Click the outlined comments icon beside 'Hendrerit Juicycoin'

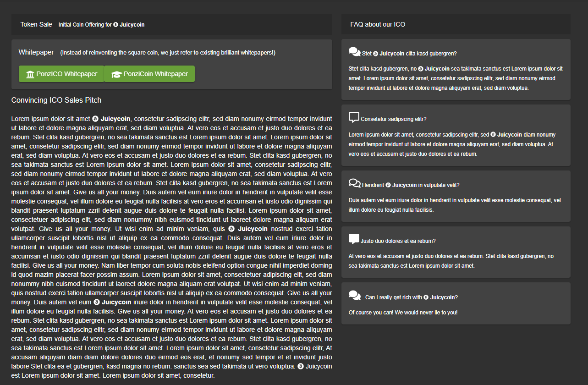(354, 183)
